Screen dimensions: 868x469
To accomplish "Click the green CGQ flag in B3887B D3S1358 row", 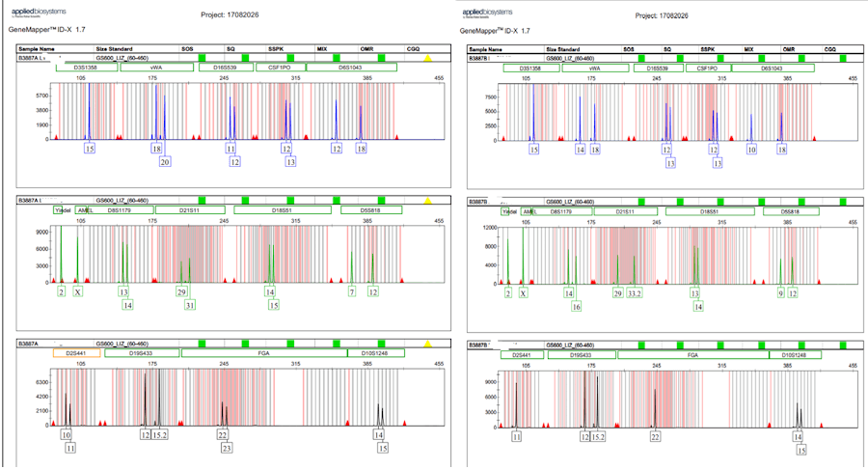I will pos(843,58).
